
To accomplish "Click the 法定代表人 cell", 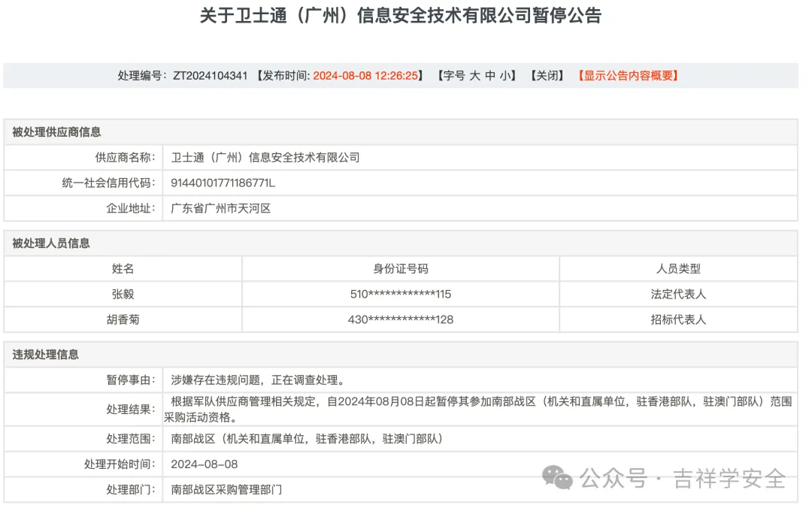I will [678, 294].
